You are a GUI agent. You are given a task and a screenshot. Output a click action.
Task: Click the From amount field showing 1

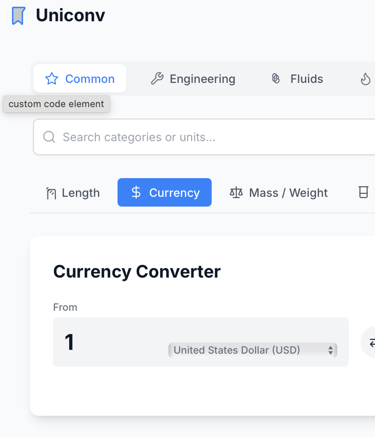click(x=110, y=342)
